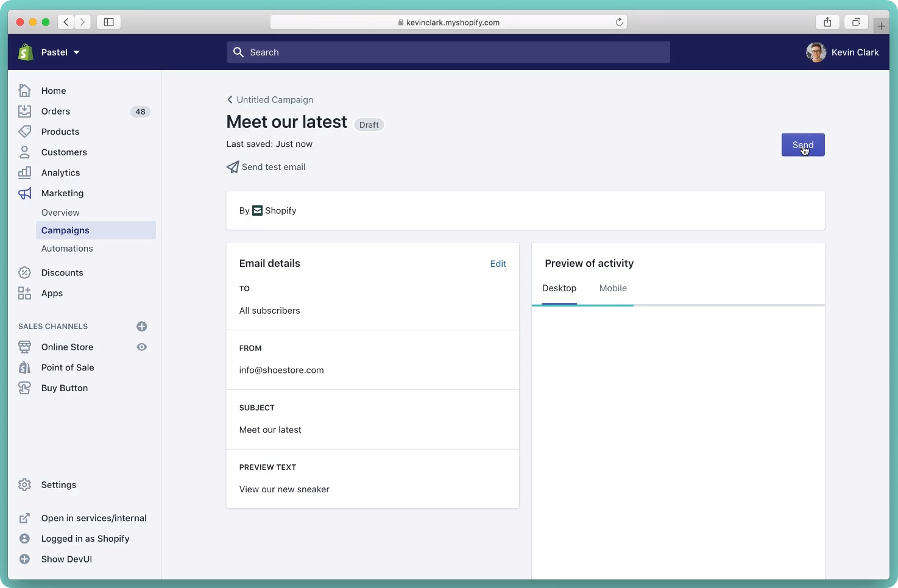
Task: Click the Customers person icon
Action: click(x=24, y=152)
